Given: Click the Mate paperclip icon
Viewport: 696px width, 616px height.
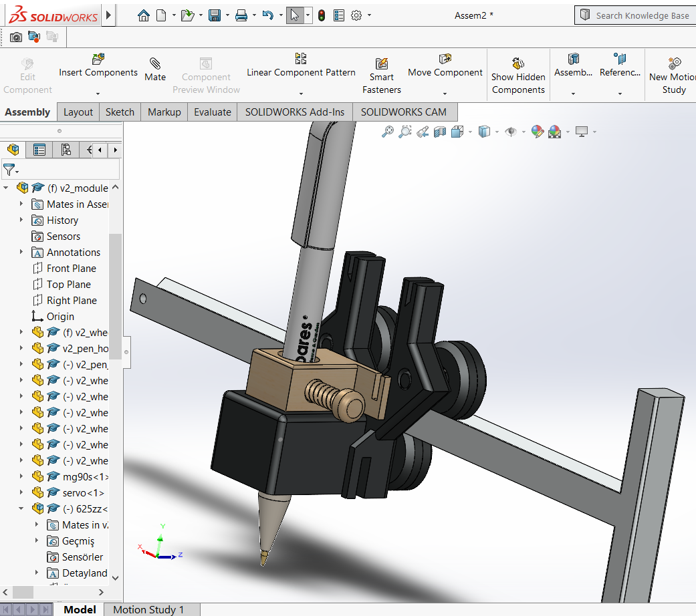Looking at the screenshot, I should point(155,64).
